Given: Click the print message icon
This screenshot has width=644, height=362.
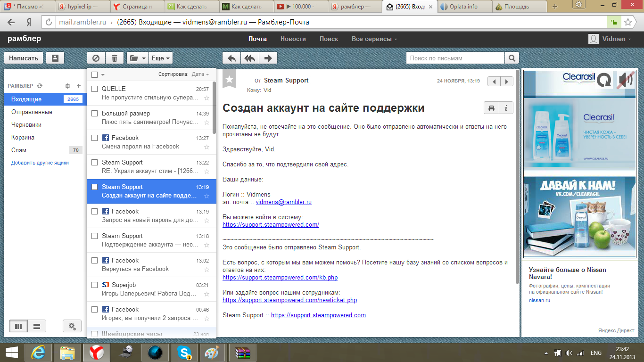Looking at the screenshot, I should tap(491, 108).
